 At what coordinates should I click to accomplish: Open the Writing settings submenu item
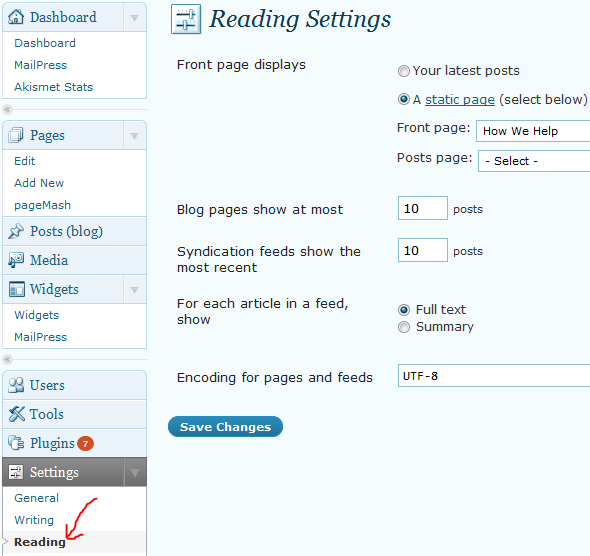(34, 520)
